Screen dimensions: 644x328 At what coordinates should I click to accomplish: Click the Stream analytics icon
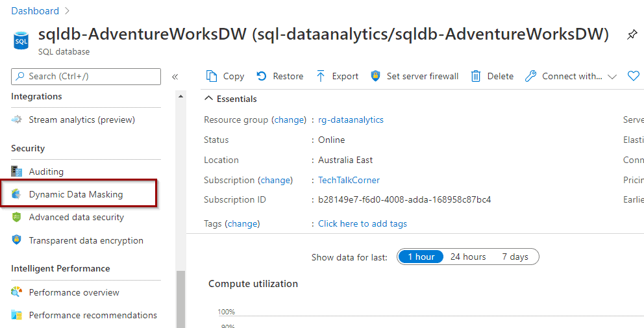point(16,120)
